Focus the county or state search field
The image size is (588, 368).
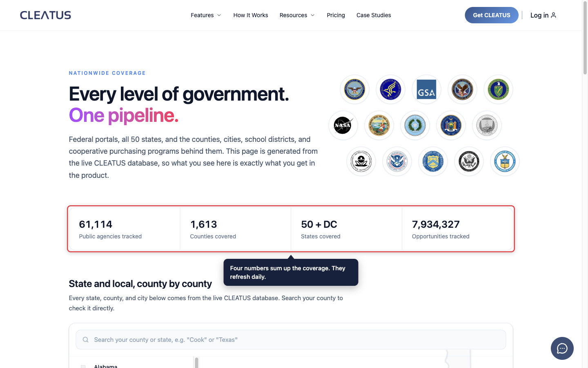291,340
